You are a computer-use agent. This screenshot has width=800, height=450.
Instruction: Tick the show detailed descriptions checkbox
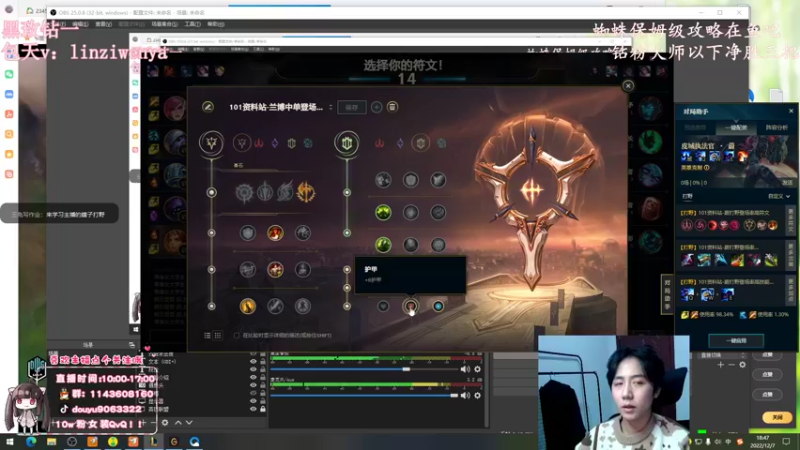coord(236,335)
